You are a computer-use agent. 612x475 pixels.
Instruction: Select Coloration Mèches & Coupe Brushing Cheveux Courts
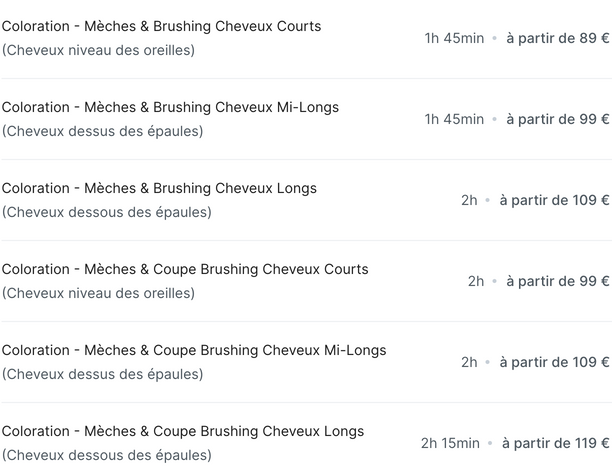click(306, 281)
